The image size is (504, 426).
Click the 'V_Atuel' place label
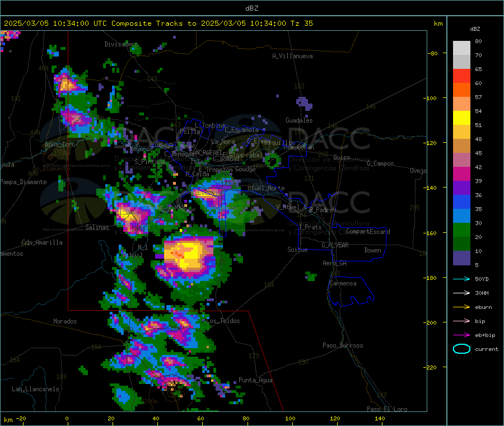(x=288, y=207)
